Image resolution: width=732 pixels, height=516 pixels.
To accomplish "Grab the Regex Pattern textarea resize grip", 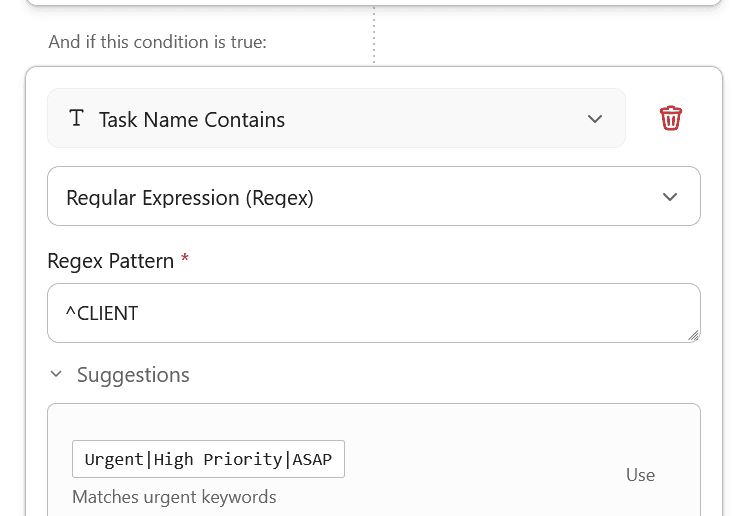I will tap(693, 335).
